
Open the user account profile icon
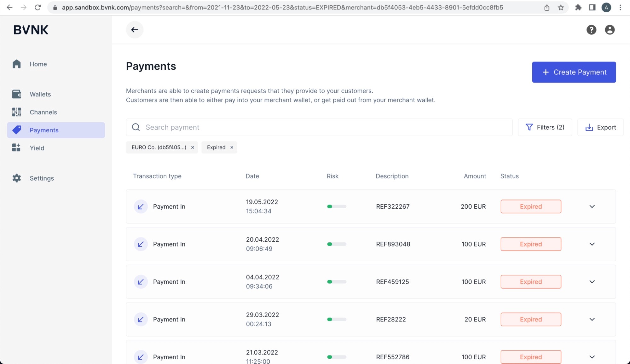coord(610,30)
